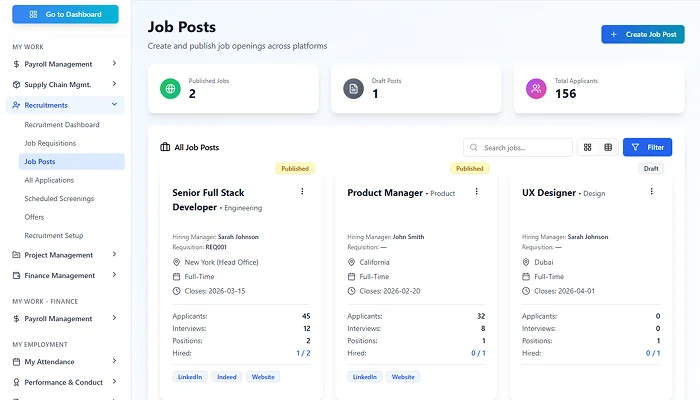Open UX Designer card options menu

652,191
